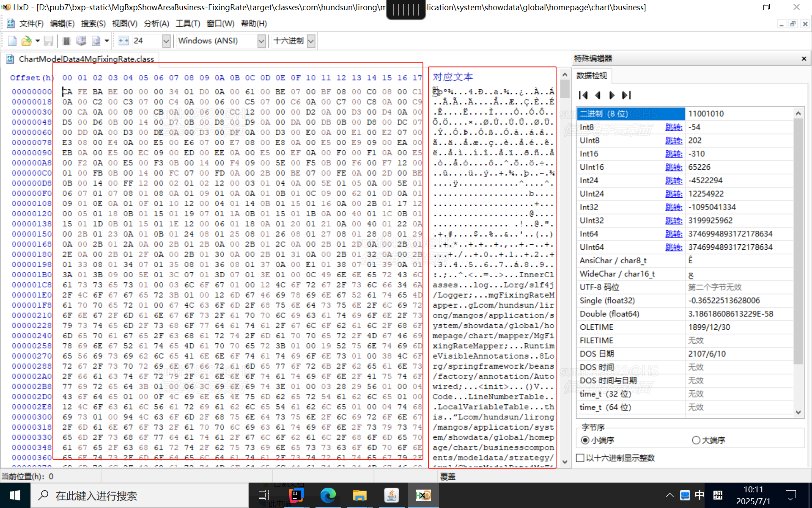Select big-endian 大端序 radio button
This screenshot has height=508, width=812.
coord(696,440)
